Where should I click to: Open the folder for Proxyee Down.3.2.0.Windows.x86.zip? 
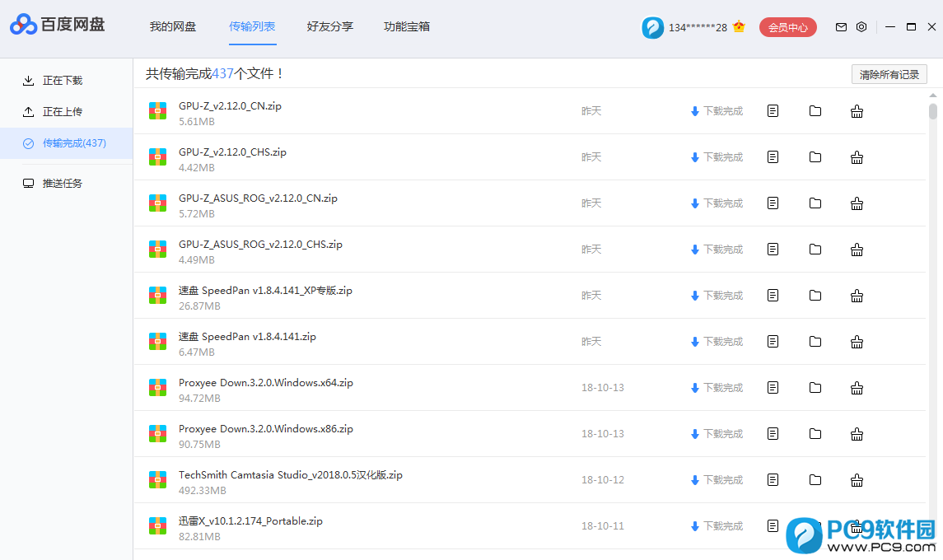tap(815, 434)
